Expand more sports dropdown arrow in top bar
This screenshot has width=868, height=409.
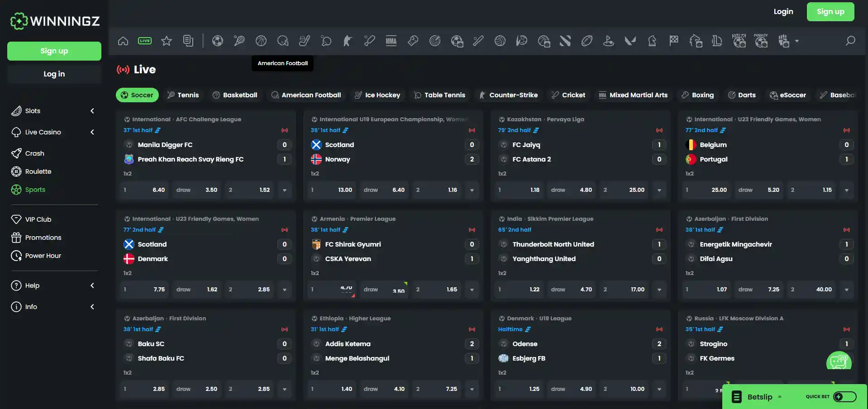point(797,41)
